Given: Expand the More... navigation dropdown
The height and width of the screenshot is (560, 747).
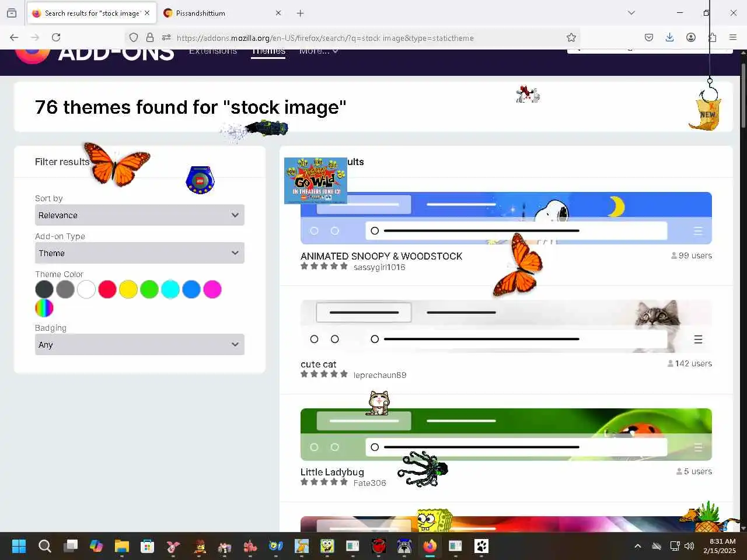Looking at the screenshot, I should pyautogui.click(x=319, y=51).
